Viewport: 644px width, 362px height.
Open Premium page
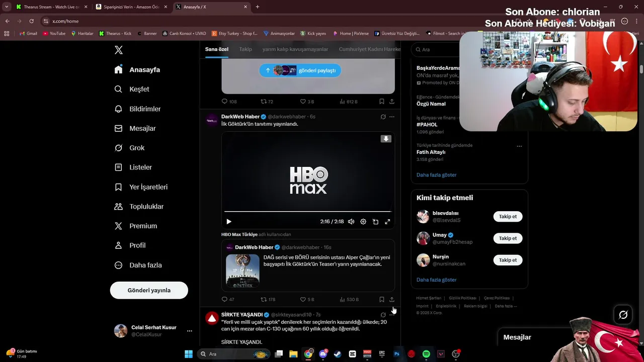pyautogui.click(x=135, y=226)
